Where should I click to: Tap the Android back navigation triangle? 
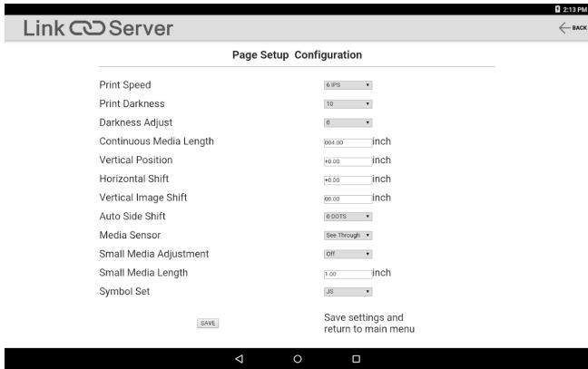point(240,359)
